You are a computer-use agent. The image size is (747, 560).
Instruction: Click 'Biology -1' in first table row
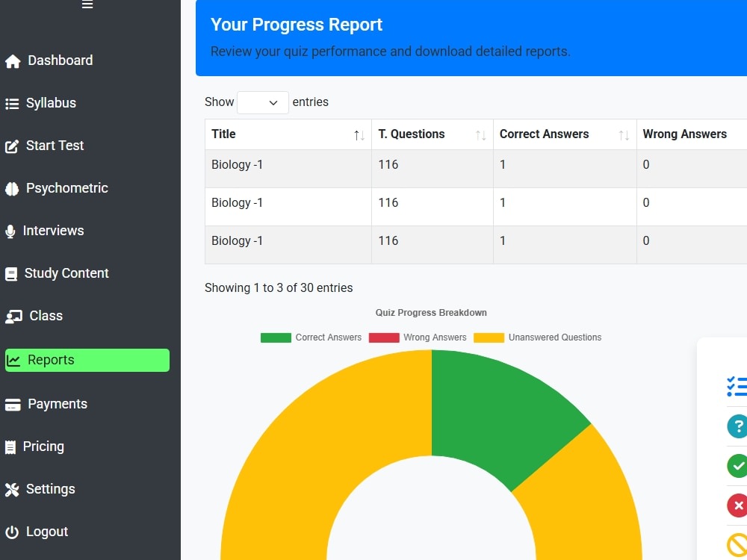[x=237, y=165]
